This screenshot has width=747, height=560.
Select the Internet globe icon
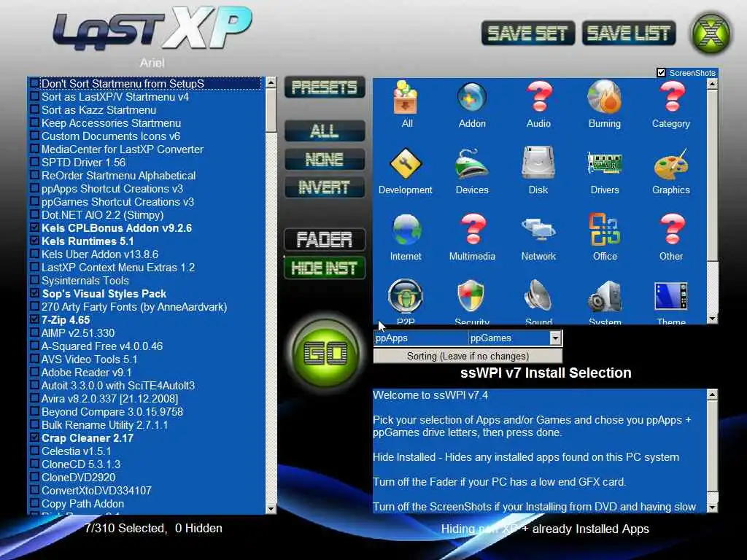(406, 230)
